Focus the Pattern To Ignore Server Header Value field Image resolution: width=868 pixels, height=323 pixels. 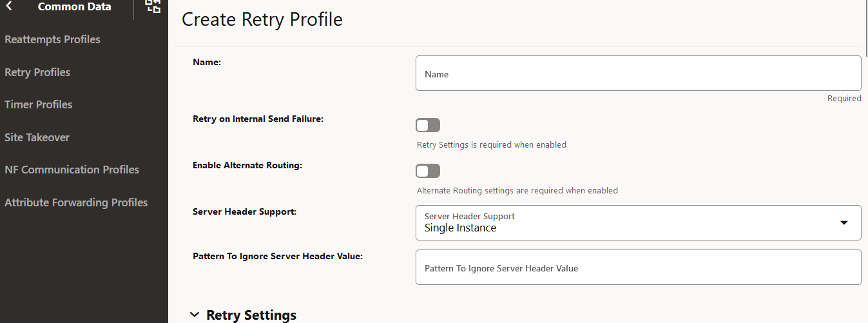[x=638, y=268]
